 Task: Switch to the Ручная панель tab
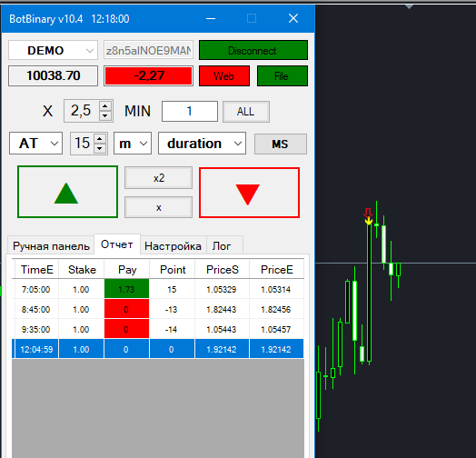[51, 245]
